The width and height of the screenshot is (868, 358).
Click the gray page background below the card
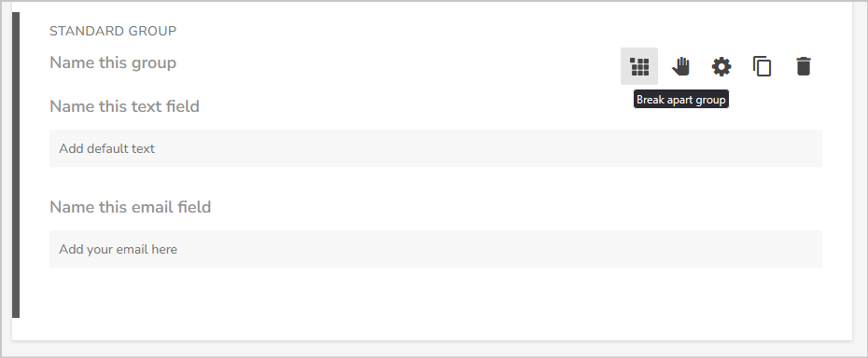(434, 349)
